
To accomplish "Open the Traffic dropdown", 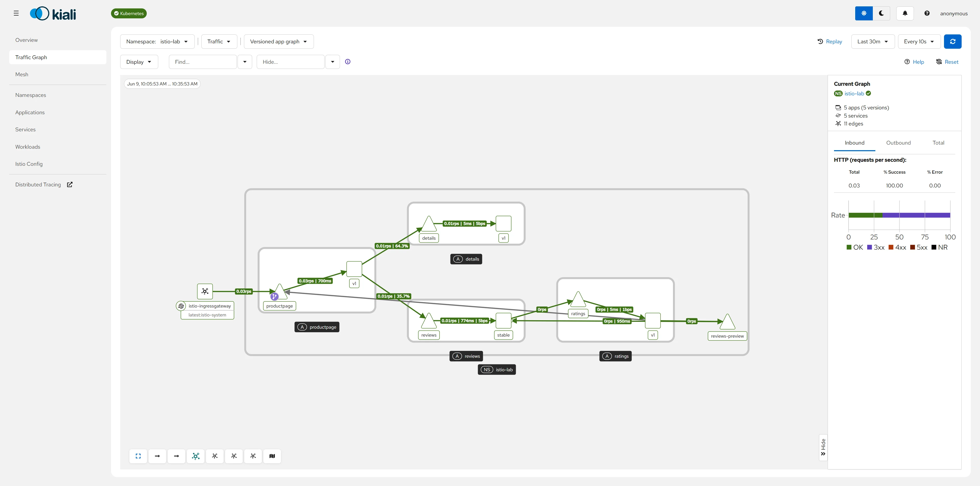I will coord(219,41).
